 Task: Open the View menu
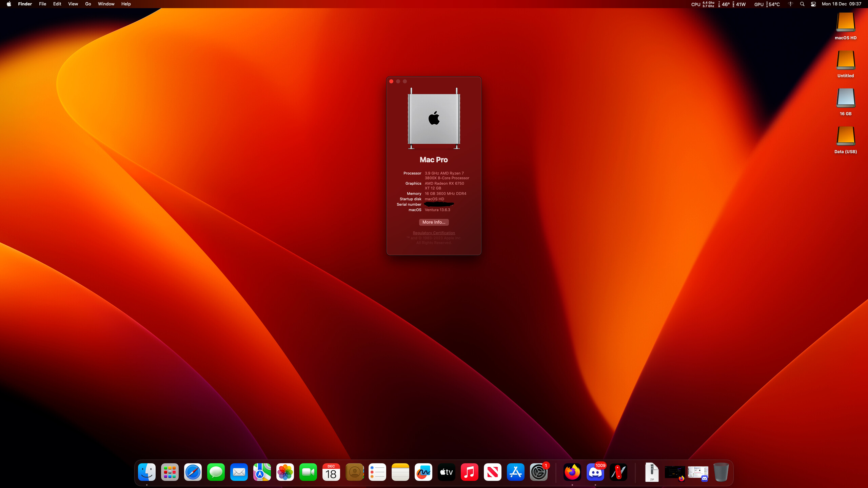73,4
